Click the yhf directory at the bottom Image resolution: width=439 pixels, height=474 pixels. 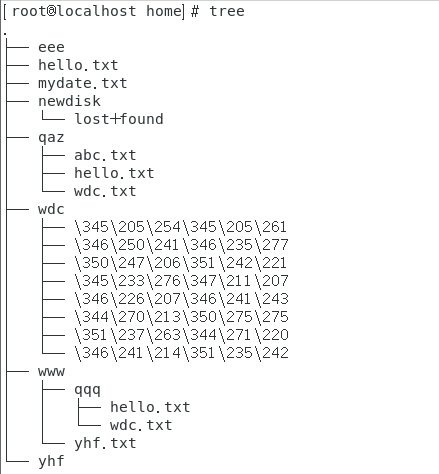51,462
